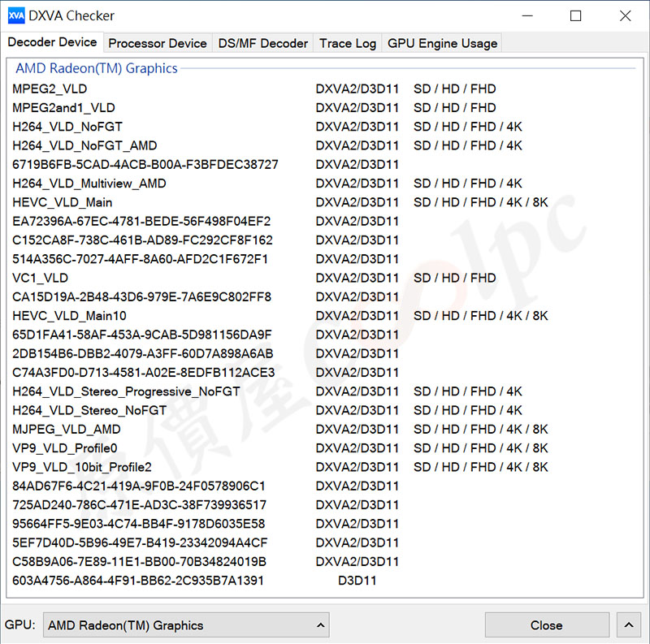This screenshot has height=644, width=650.
Task: Click the resolution list for VC1_VLD
Action: pyautogui.click(x=455, y=278)
